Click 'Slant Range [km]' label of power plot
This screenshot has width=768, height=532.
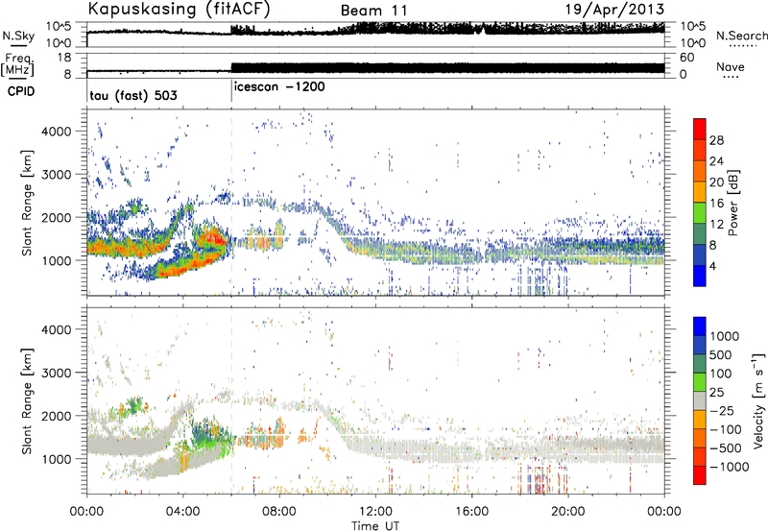(x=27, y=203)
